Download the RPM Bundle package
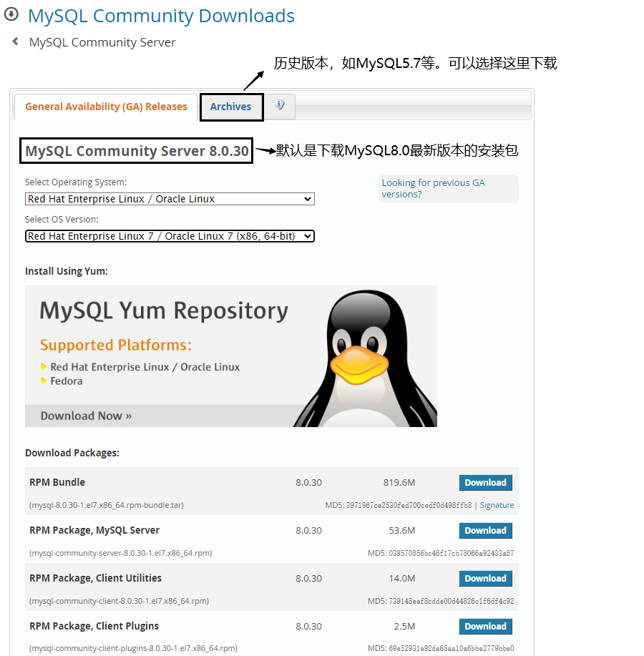Screen dimensions: 644x656 485,482
